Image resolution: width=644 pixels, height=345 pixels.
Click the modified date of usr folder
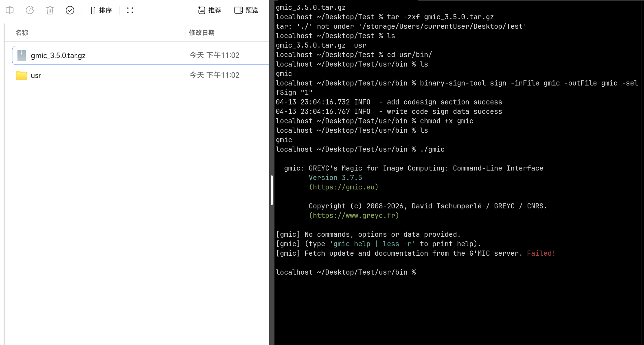pos(214,75)
